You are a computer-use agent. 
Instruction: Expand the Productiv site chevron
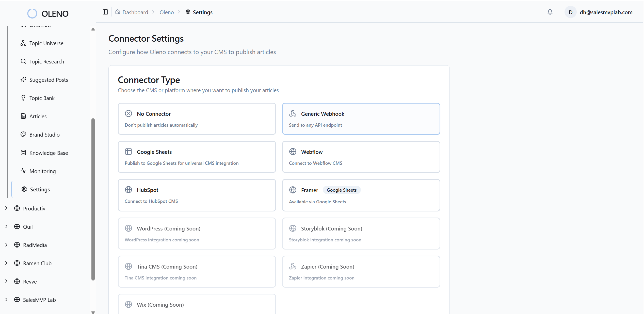click(6, 208)
